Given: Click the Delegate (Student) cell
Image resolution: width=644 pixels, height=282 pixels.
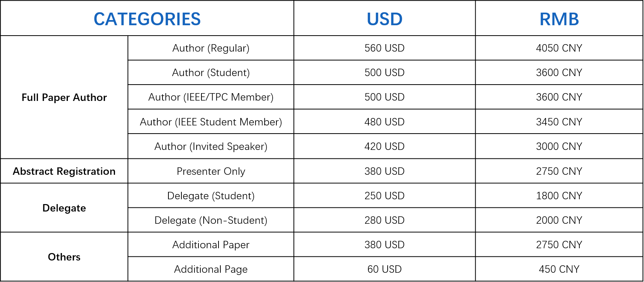Looking at the screenshot, I should tap(211, 196).
